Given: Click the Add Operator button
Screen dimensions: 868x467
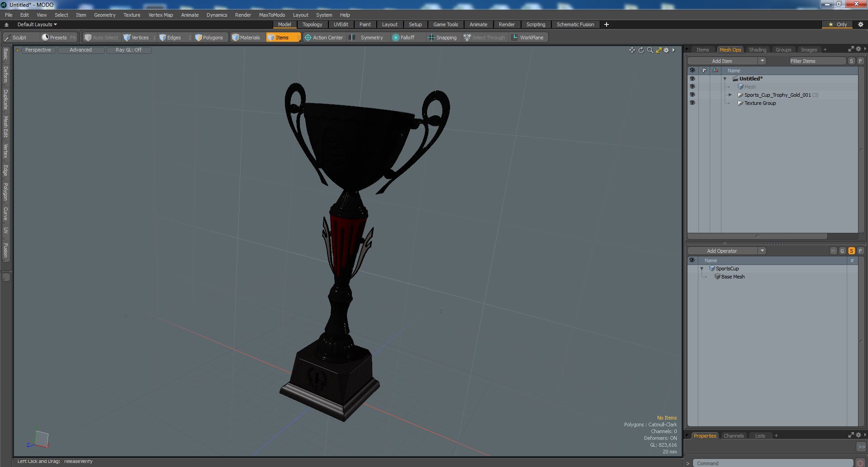Looking at the screenshot, I should point(722,251).
